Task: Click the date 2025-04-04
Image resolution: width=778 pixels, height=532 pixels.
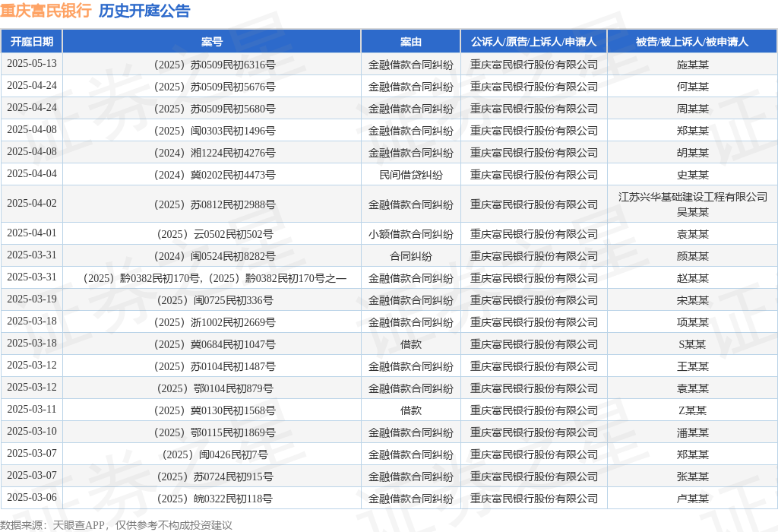Action: coord(32,174)
